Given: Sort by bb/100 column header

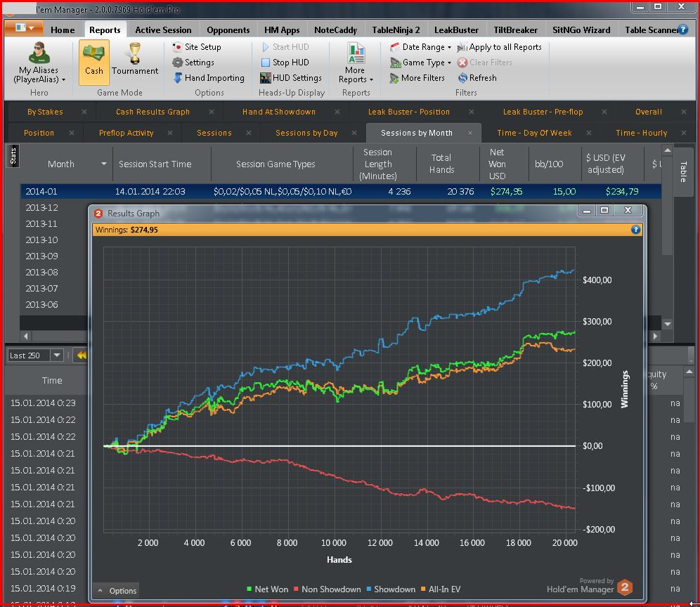Looking at the screenshot, I should tap(549, 164).
